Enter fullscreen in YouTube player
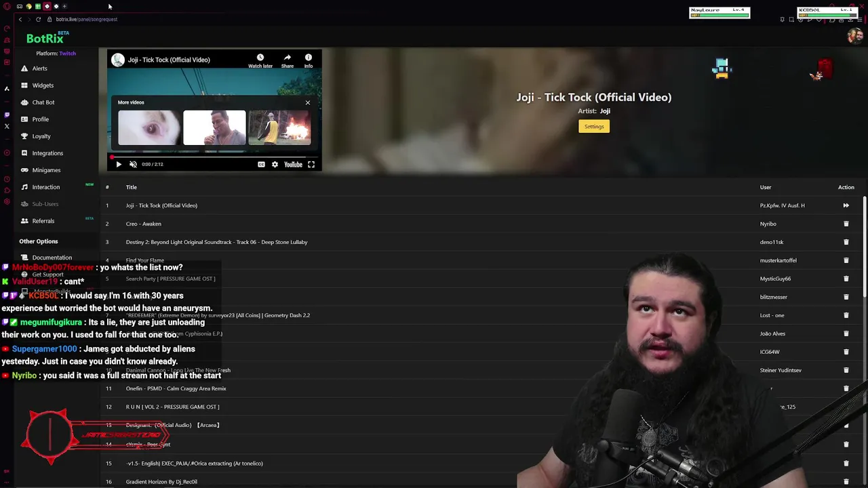Viewport: 868px width, 488px height. (x=311, y=164)
